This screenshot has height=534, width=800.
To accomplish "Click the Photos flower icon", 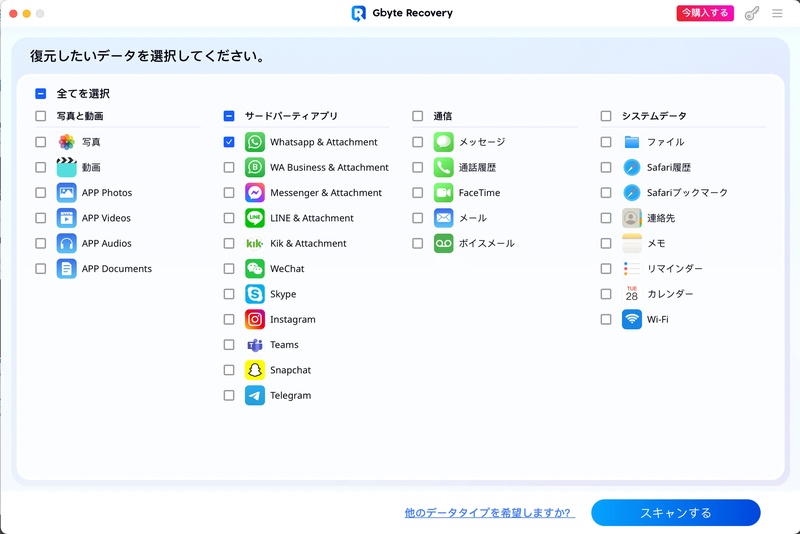I will (66, 142).
